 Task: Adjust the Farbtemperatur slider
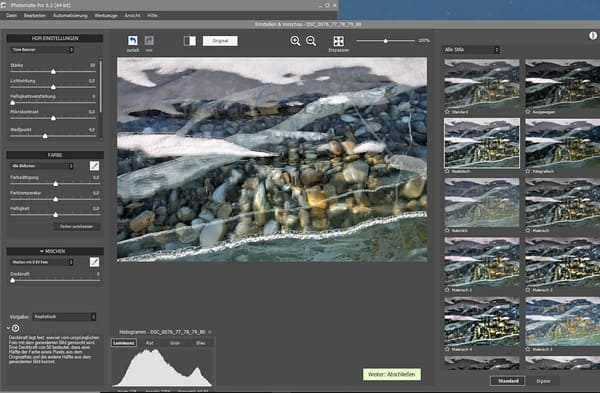pyautogui.click(x=55, y=199)
